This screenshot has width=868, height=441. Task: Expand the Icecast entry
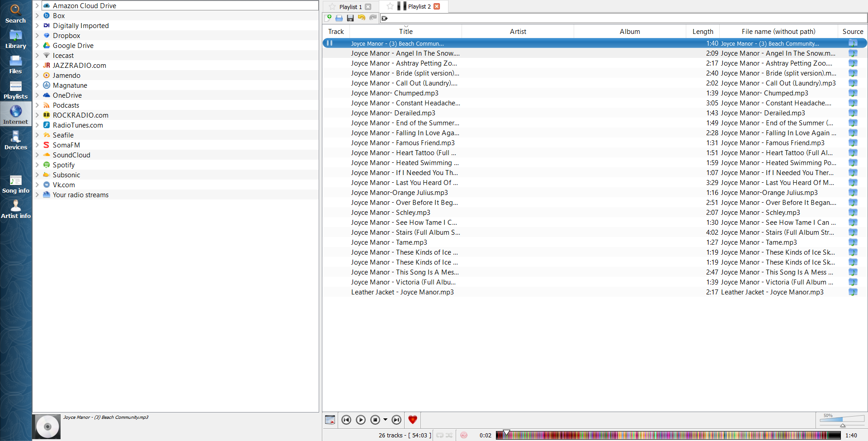tap(37, 56)
